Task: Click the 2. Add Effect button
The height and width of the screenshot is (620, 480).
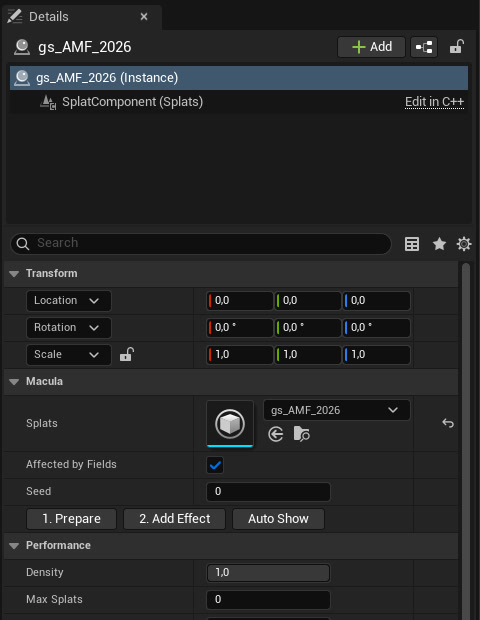Action: [175, 519]
